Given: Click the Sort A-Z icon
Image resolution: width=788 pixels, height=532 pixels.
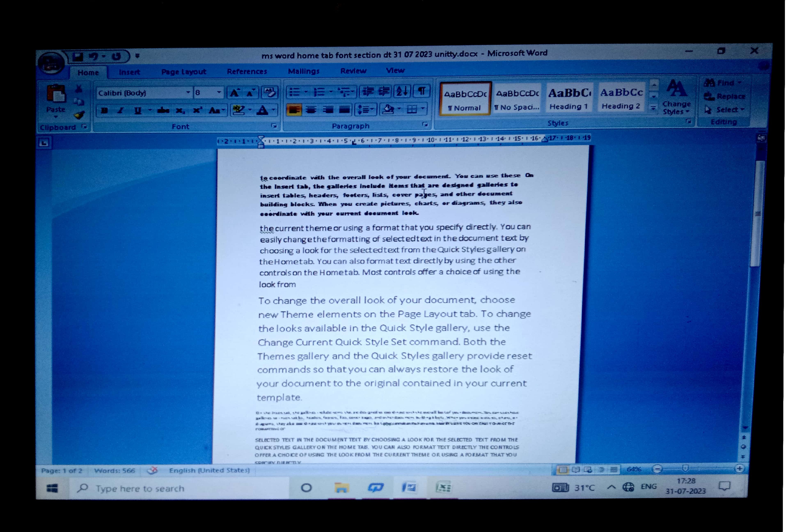Looking at the screenshot, I should [402, 91].
